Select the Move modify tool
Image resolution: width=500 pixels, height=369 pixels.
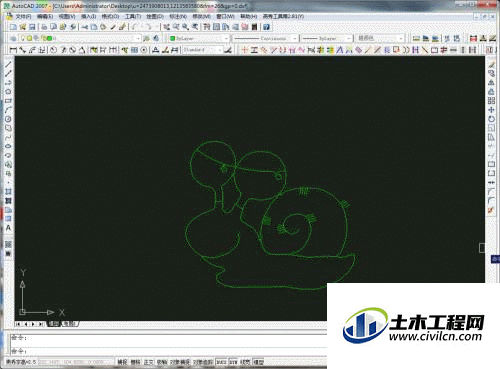click(x=491, y=109)
